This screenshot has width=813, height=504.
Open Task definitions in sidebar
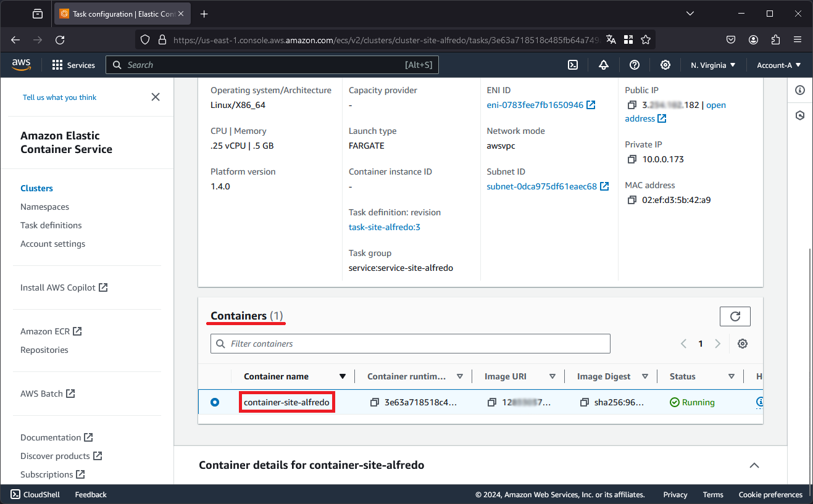point(51,225)
